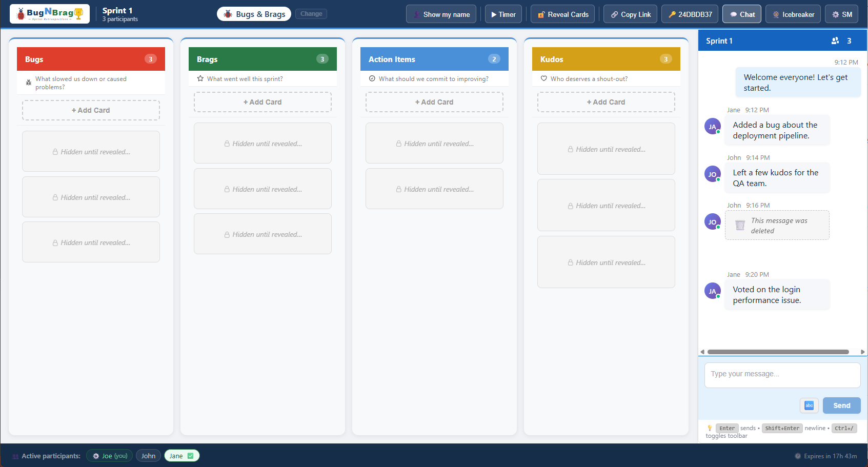This screenshot has width=868, height=467.
Task: Click the '9:16 PM' timestamp next to John
Action: pyautogui.click(x=758, y=206)
